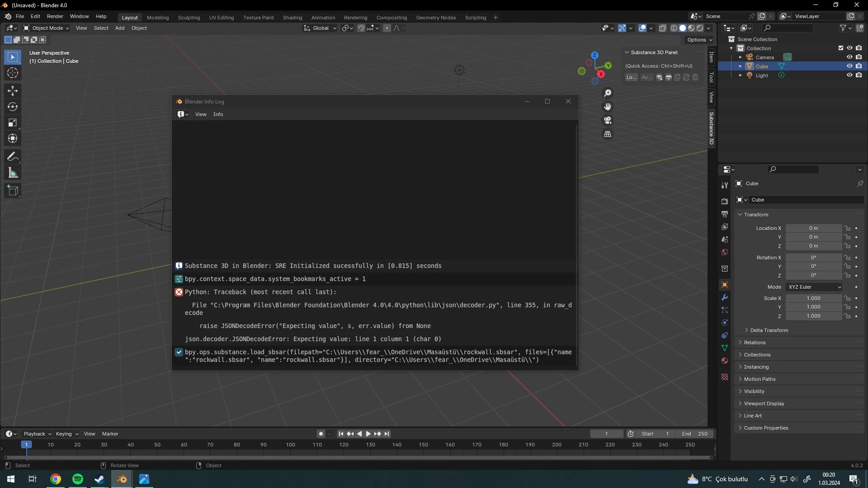
Task: Open the Object Mode dropdown
Action: coord(46,28)
